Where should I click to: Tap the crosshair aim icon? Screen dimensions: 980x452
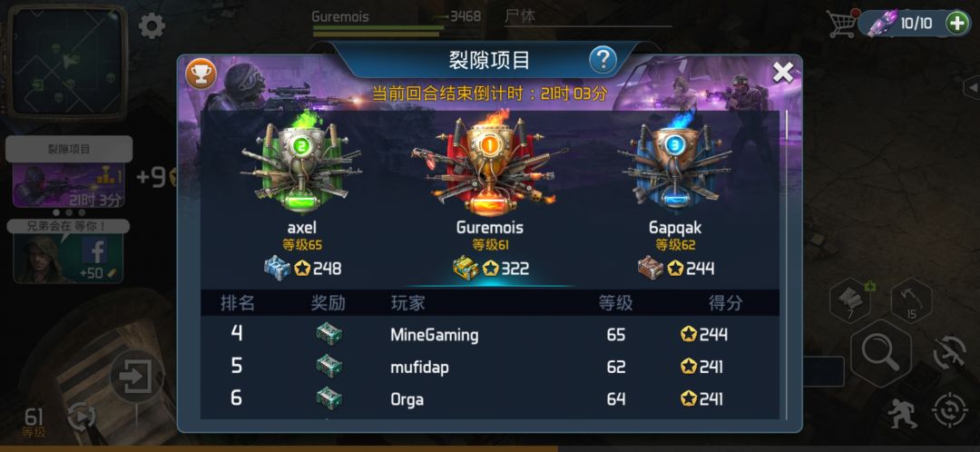[949, 411]
